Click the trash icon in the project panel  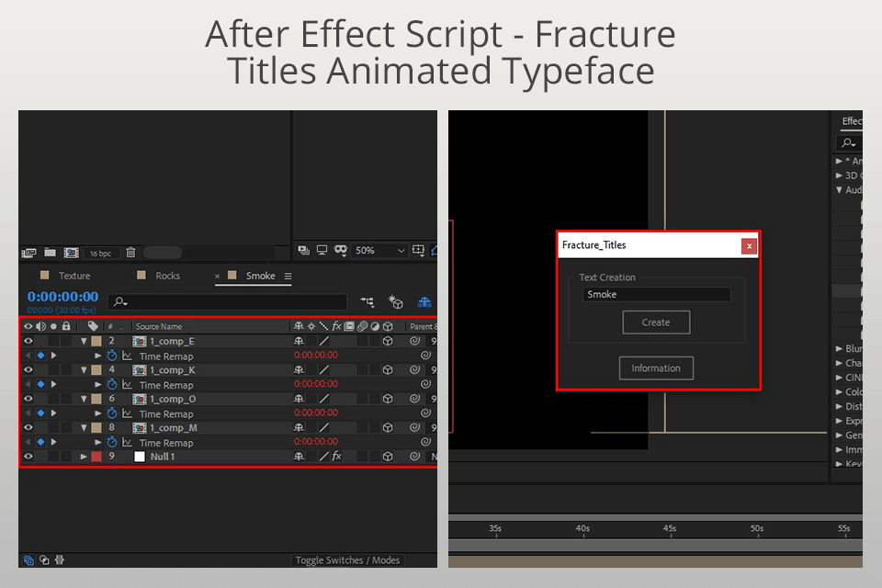click(x=130, y=252)
